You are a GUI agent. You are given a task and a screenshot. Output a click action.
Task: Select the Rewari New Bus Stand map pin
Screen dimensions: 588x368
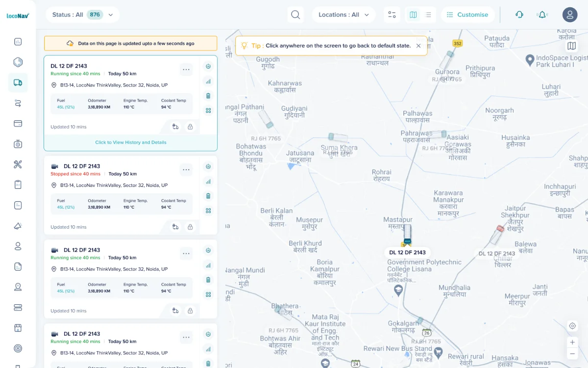pos(439,352)
